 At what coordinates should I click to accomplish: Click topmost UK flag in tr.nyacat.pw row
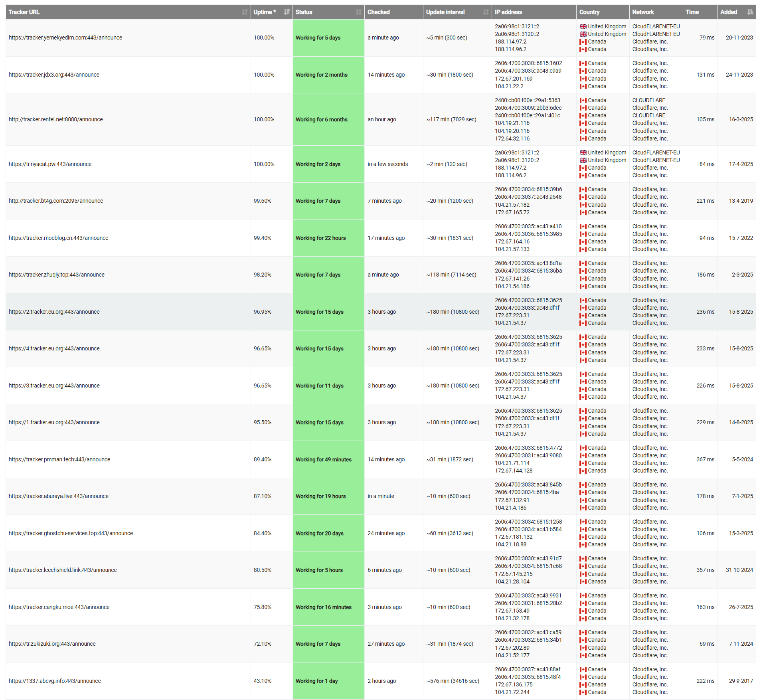[x=583, y=152]
